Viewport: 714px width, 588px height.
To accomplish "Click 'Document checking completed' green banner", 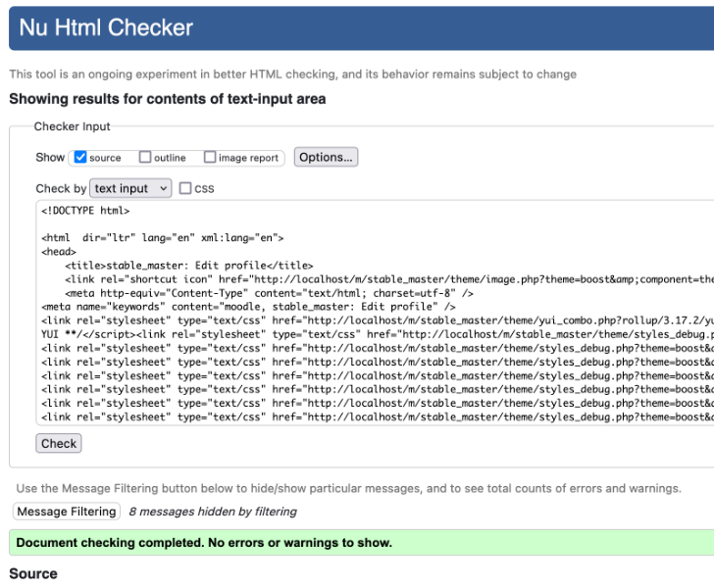I will [362, 543].
